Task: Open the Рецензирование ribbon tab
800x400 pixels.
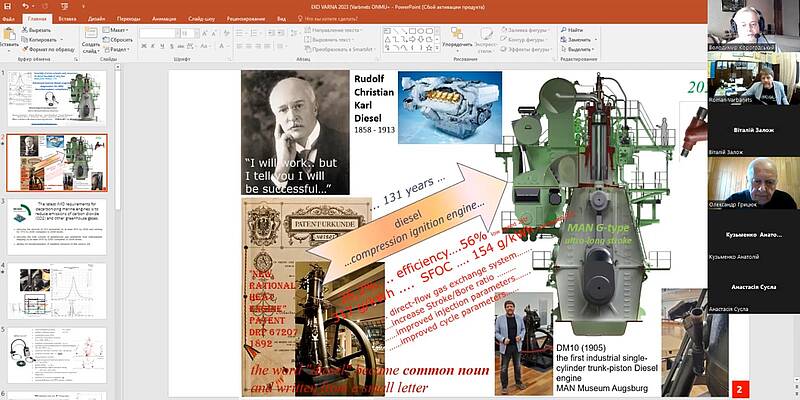Action: pyautogui.click(x=246, y=19)
